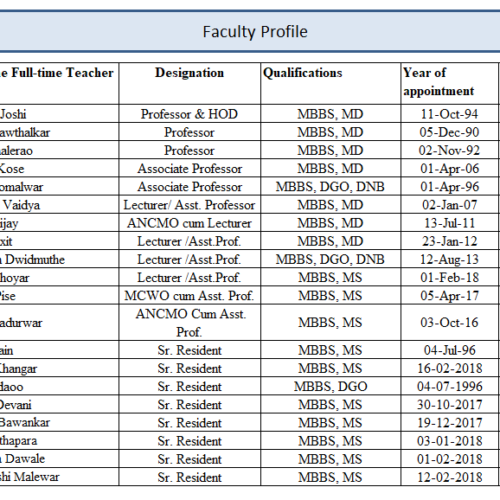Select the Malewar name cell
This screenshot has height=500, width=500.
[59, 477]
